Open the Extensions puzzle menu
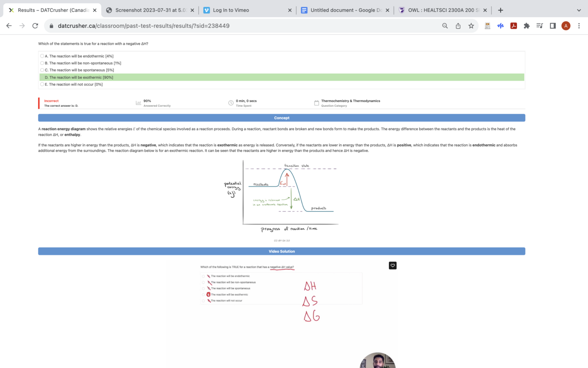 coord(526,26)
